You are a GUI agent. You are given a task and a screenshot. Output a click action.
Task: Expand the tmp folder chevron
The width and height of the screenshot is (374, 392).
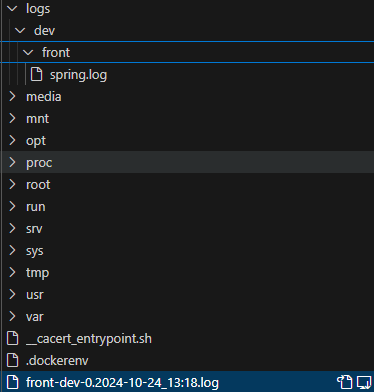point(12,273)
